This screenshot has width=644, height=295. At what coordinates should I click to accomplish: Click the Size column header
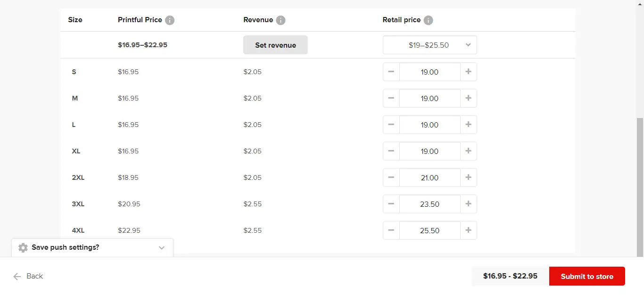75,20
